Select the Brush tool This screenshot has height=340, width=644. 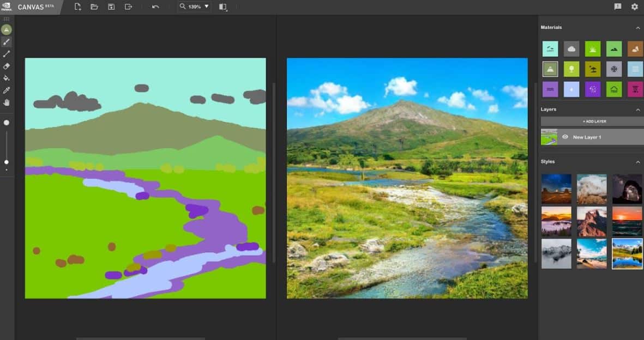click(7, 42)
